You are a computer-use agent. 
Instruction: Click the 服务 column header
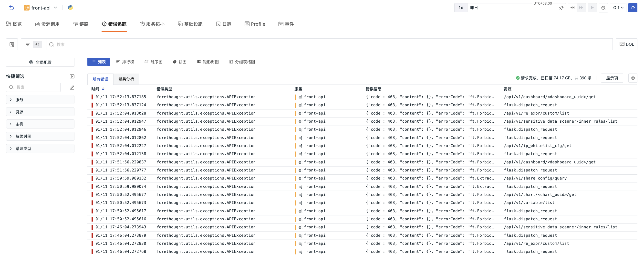[298, 89]
